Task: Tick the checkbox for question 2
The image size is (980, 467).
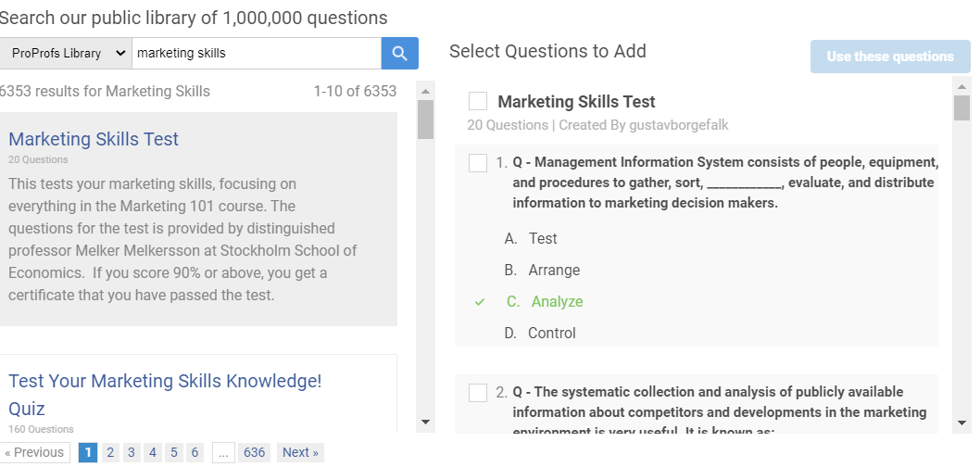Action: tap(478, 393)
